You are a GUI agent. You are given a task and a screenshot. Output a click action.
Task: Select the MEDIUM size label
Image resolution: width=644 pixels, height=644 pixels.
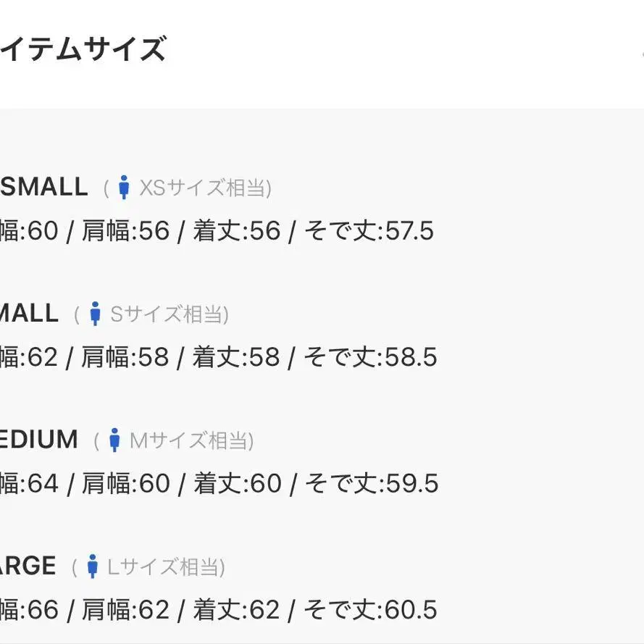(x=38, y=439)
